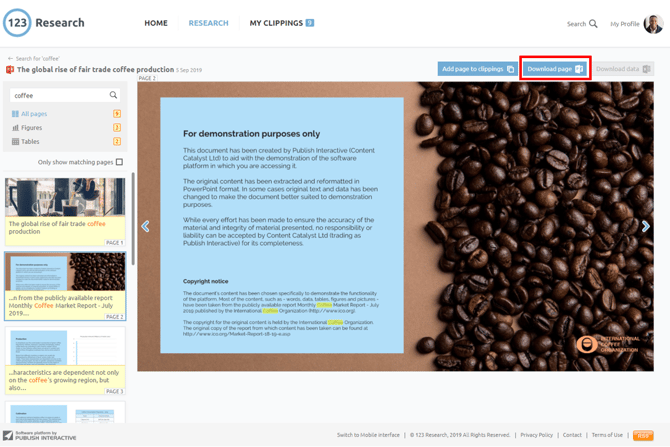Advance to the next page with the right arrow
Screen dimensions: 670x447
pos(645,226)
